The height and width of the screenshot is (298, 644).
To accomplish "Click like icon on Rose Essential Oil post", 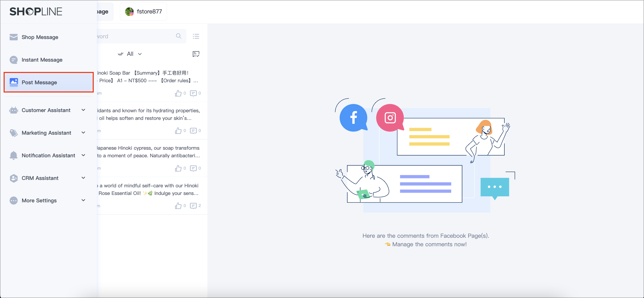I will coord(178,206).
